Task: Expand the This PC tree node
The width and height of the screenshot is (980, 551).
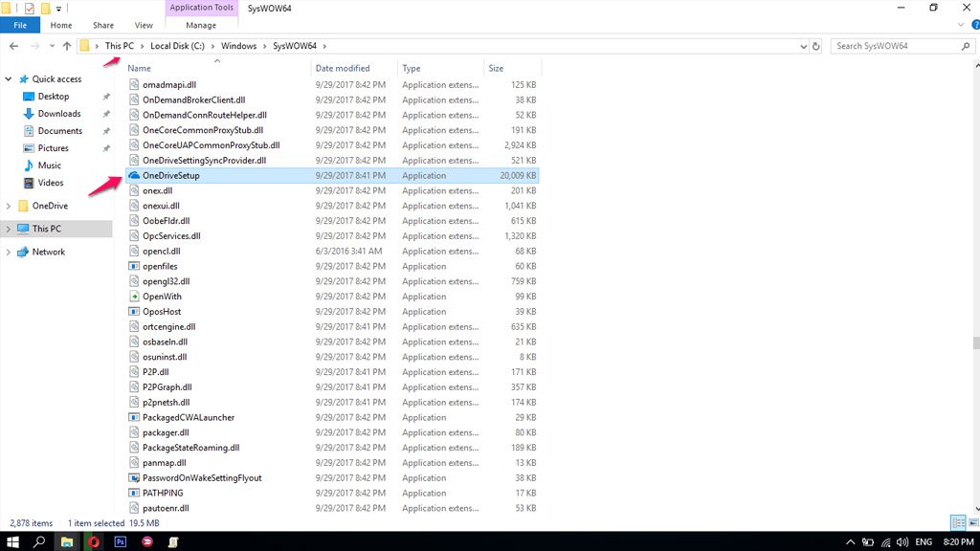Action: point(8,229)
